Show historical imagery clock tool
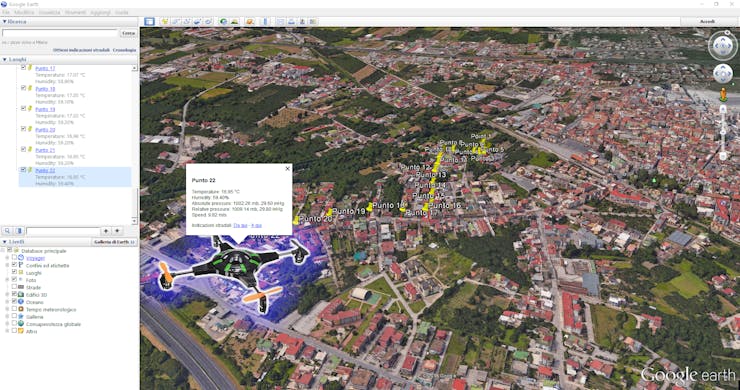Image resolution: width=740 pixels, height=390 pixels. pyautogui.click(x=223, y=22)
